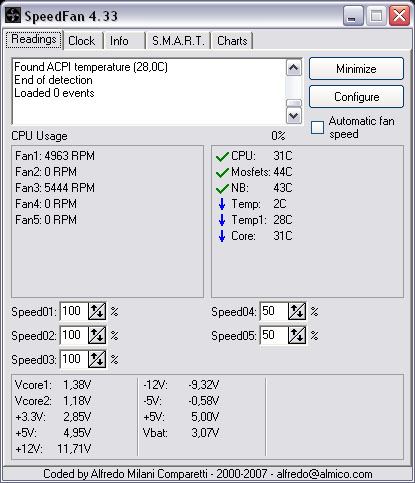Click the green checkmark icon beside NB

tap(222, 188)
